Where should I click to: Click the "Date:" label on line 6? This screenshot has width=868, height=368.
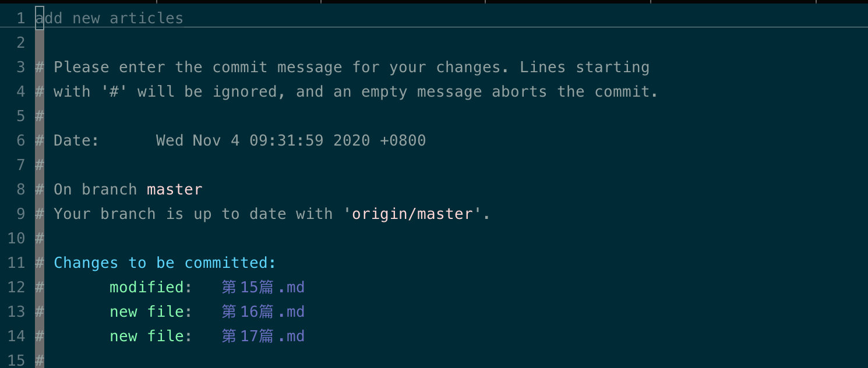tap(77, 140)
